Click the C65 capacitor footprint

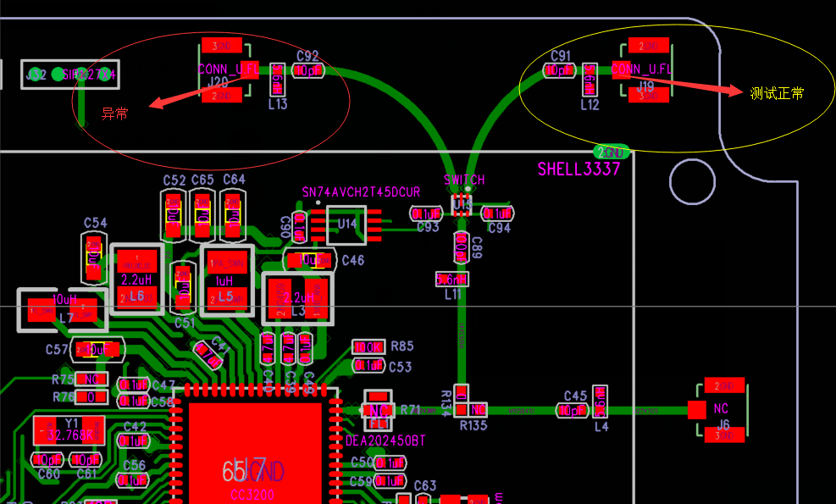(202, 215)
